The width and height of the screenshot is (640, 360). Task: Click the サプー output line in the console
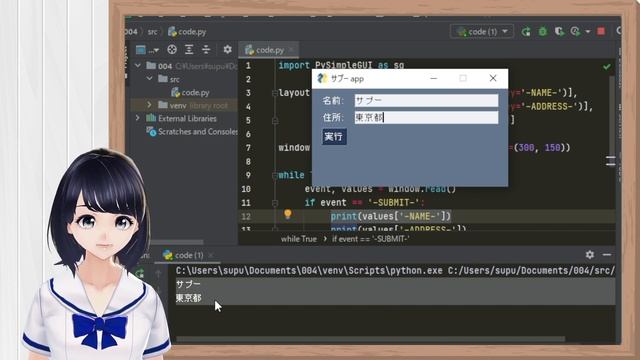point(188,284)
